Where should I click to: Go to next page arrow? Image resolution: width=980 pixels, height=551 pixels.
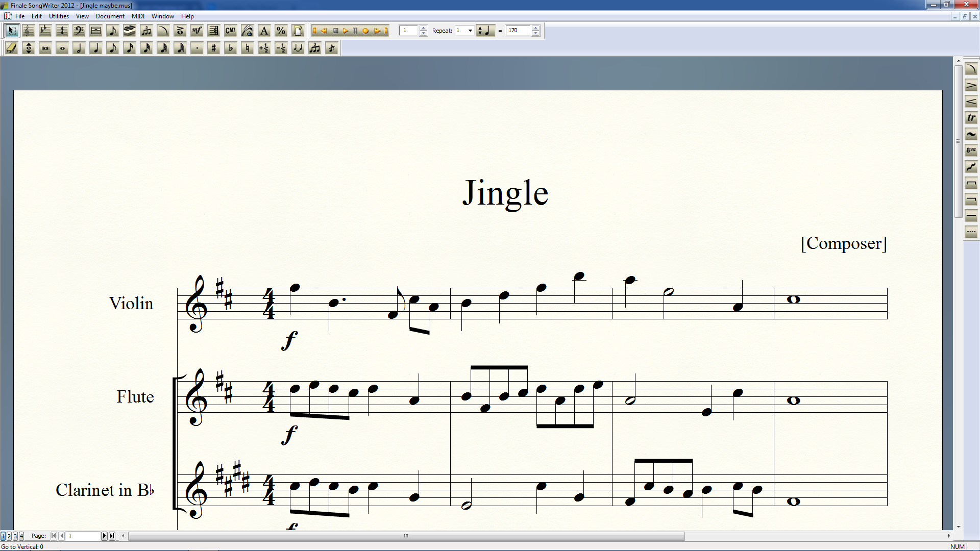(x=104, y=536)
